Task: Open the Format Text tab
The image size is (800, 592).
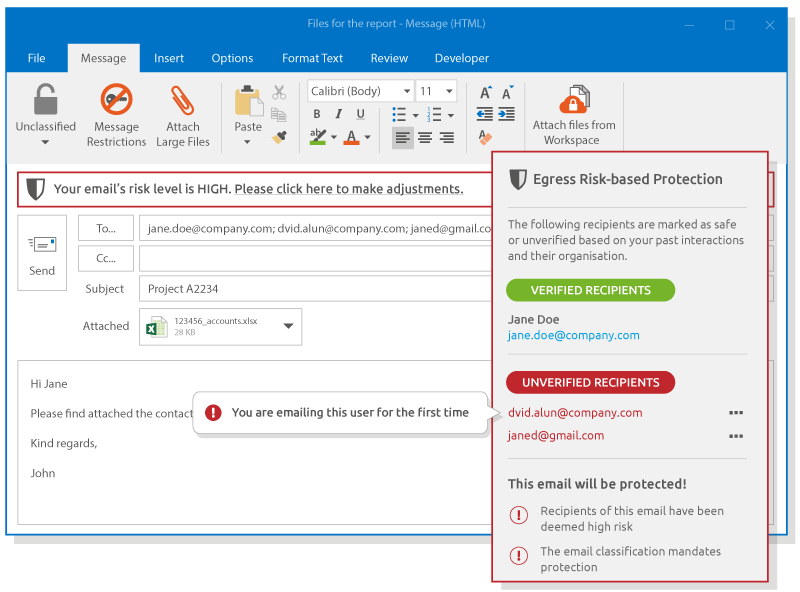Action: pyautogui.click(x=312, y=58)
